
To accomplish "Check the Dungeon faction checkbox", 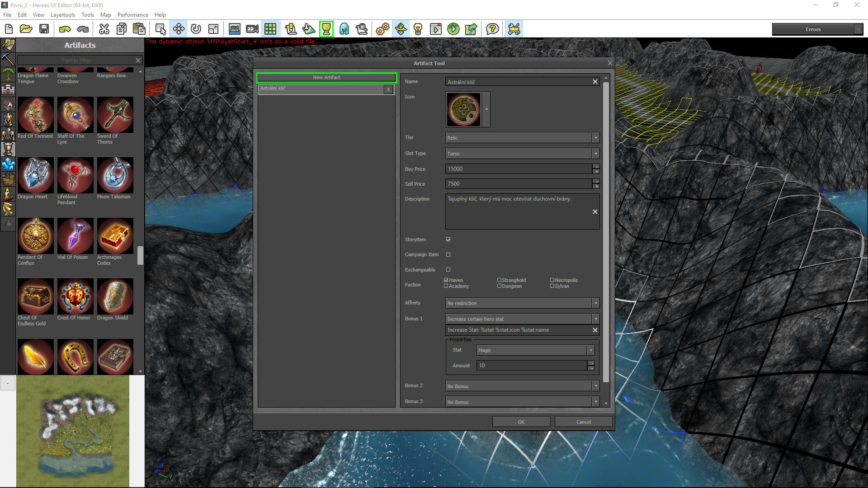I will click(499, 286).
